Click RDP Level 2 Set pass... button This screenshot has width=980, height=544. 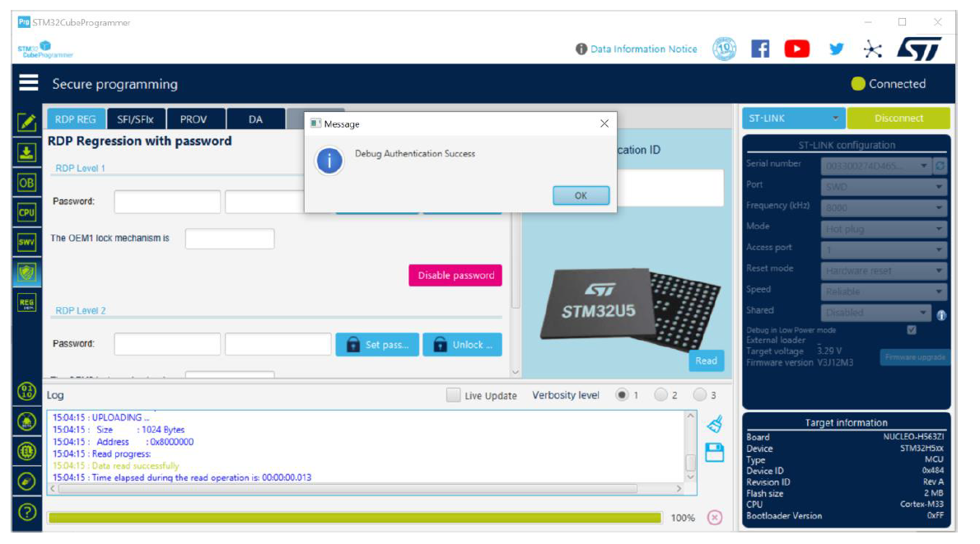pyautogui.click(x=377, y=345)
